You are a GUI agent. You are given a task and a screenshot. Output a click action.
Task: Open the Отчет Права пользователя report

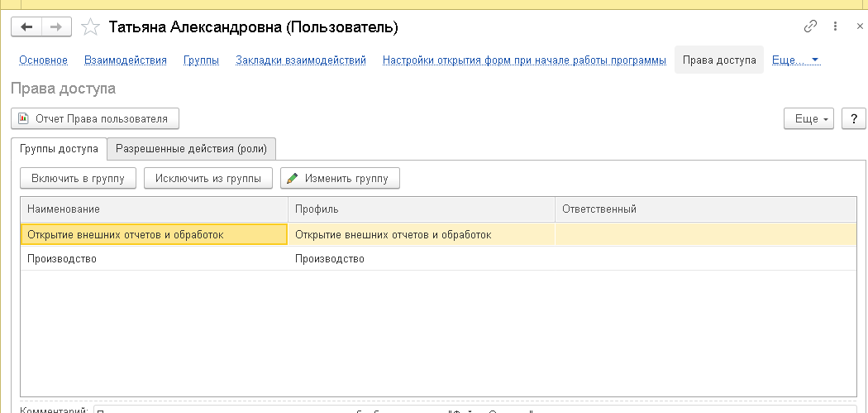tap(93, 119)
